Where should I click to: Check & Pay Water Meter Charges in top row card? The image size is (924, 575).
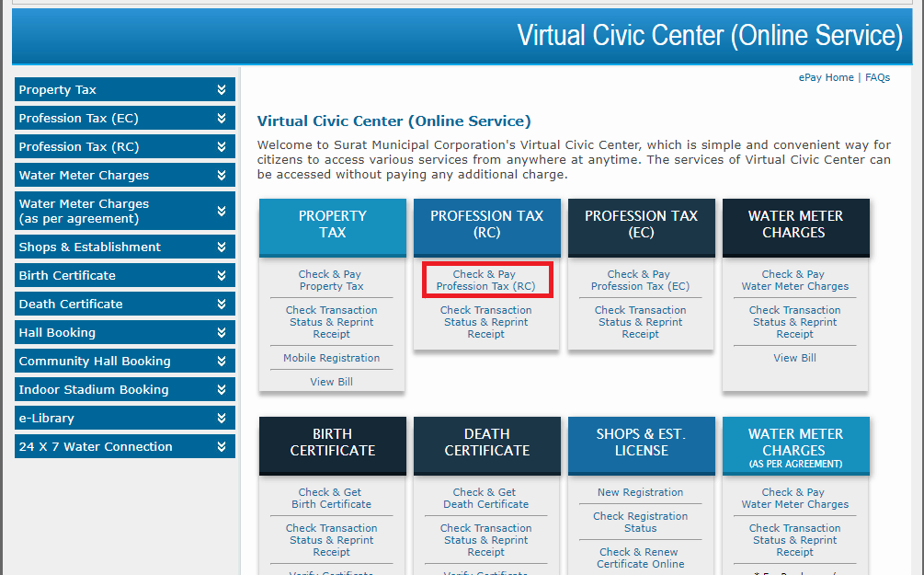click(795, 280)
